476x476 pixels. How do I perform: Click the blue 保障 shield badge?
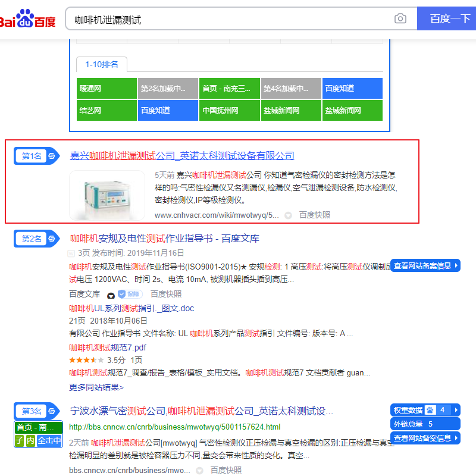tap(129, 294)
